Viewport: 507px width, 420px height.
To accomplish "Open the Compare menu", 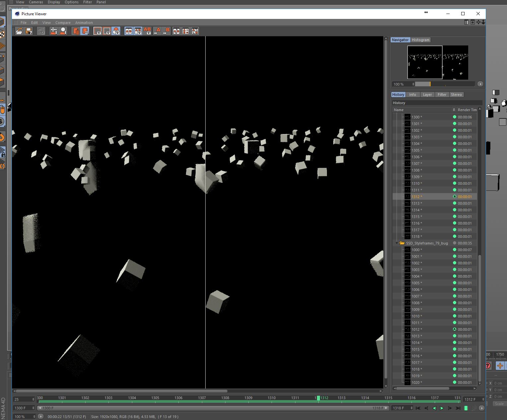I will pyautogui.click(x=63, y=23).
